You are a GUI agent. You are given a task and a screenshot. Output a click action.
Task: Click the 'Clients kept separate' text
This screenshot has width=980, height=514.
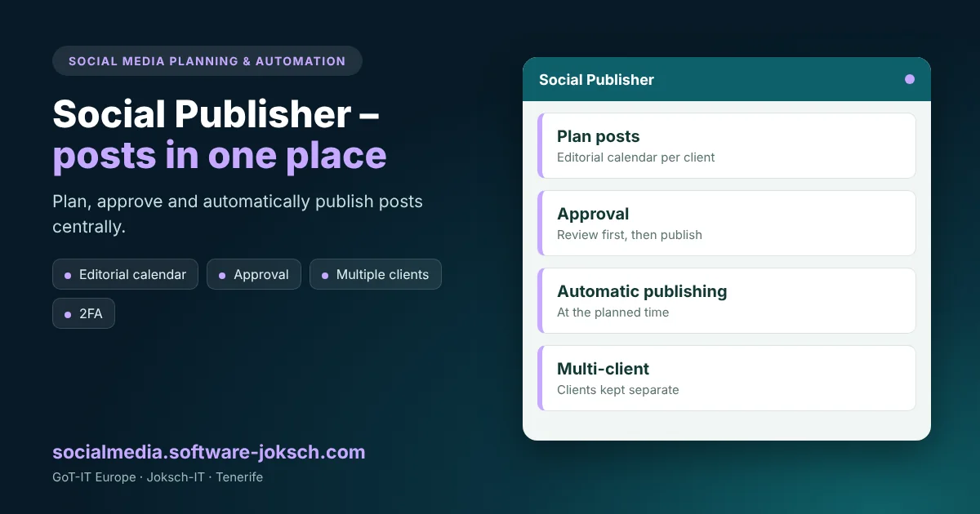coord(618,390)
